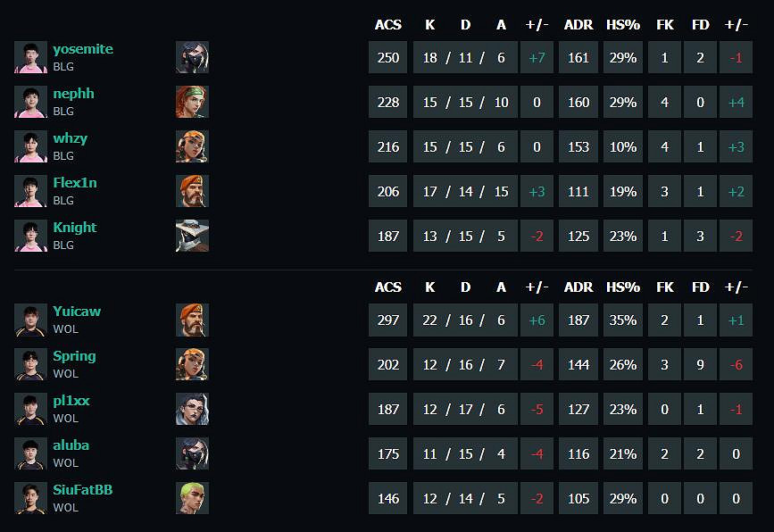This screenshot has height=532, width=774.
Task: Click Knight's player avatar photo
Action: point(30,236)
